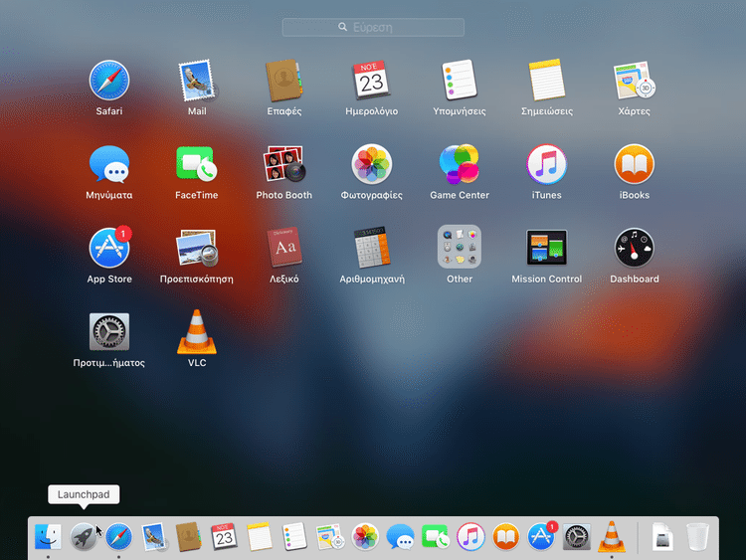This screenshot has width=746, height=560.
Task: Open the Υπομνήσεις reminders app in grid
Action: [x=460, y=81]
